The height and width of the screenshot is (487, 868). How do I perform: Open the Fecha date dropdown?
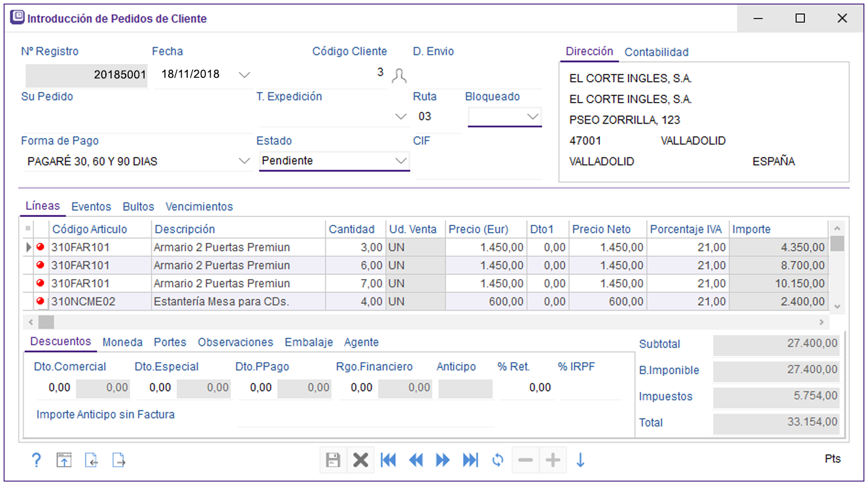(x=244, y=75)
